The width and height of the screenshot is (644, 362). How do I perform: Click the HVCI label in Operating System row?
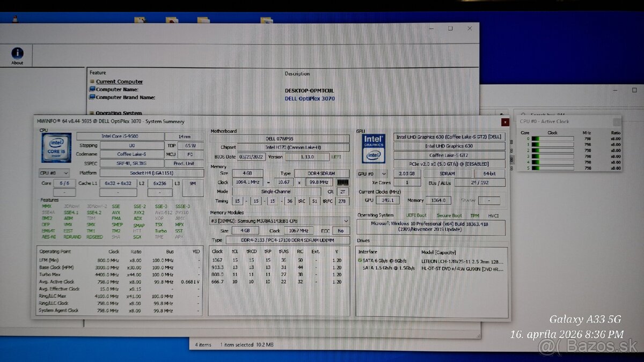point(494,215)
